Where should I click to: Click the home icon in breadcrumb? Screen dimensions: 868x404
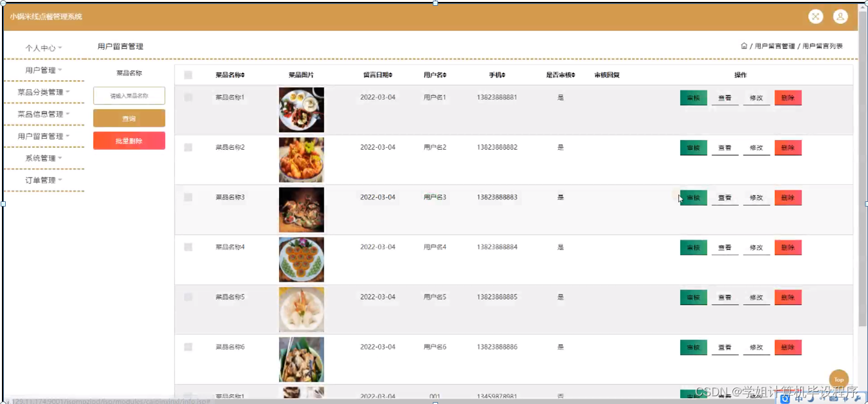[744, 46]
